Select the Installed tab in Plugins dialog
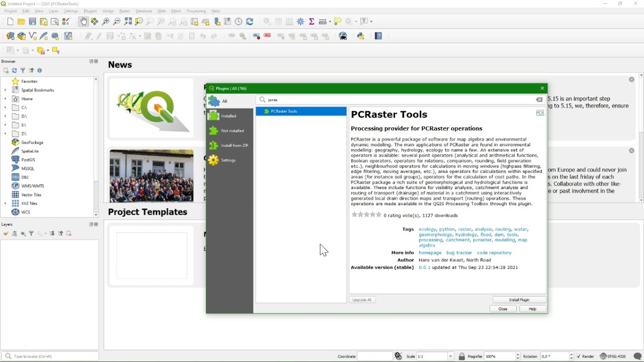Screen dimensions: 644x362 229,116
